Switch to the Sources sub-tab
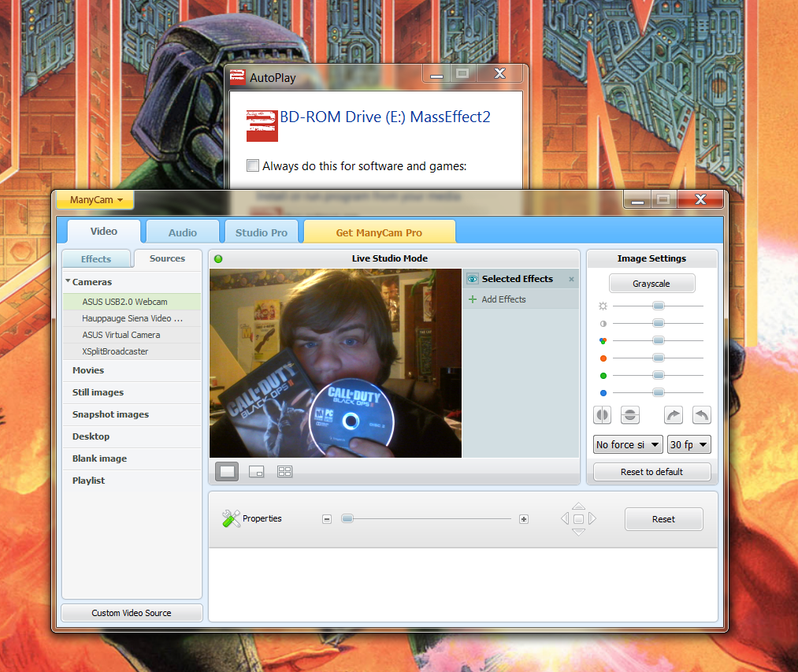 tap(168, 258)
